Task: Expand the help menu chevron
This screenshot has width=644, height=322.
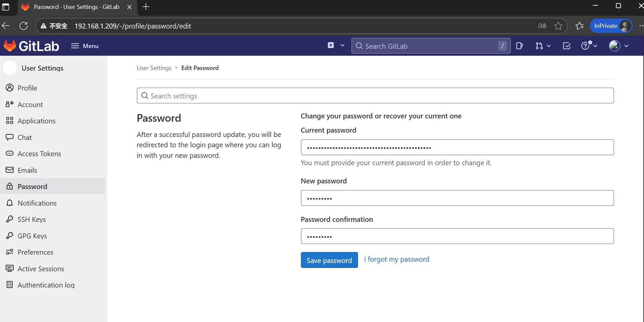Action: (595, 46)
